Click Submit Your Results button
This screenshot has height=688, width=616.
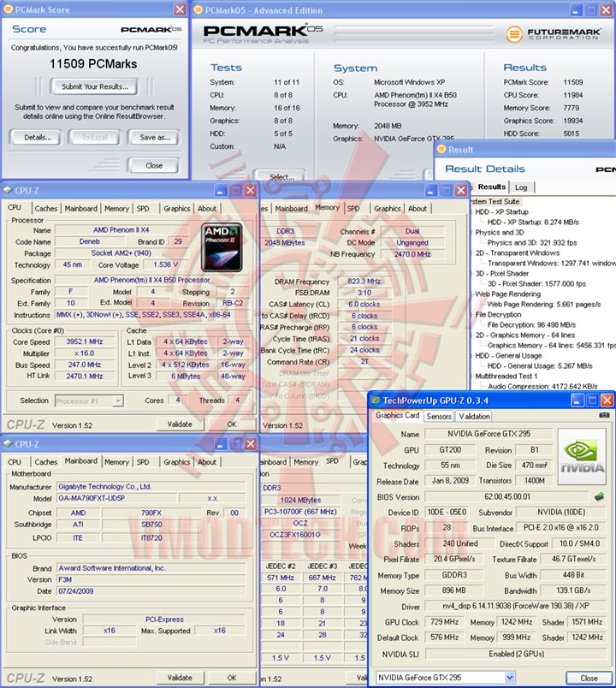click(94, 86)
